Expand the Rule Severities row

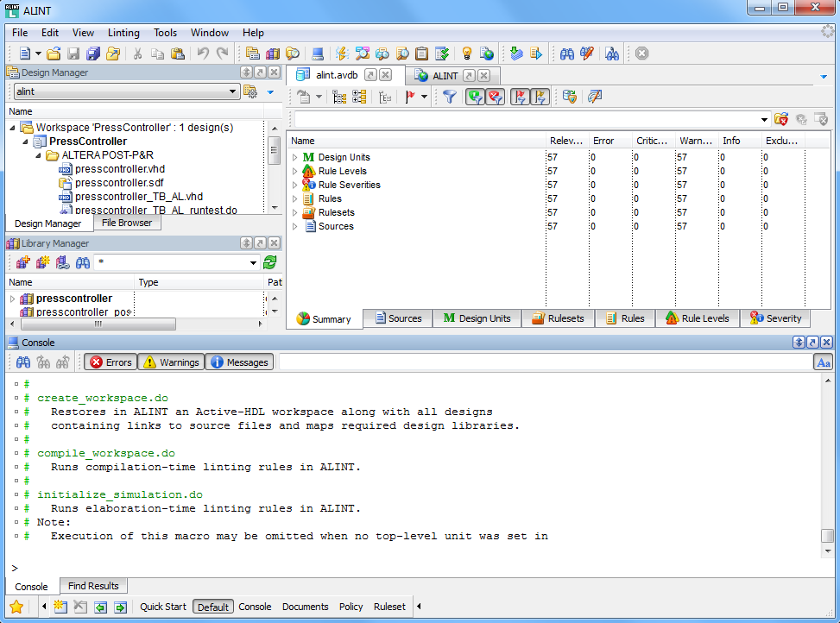pos(294,186)
